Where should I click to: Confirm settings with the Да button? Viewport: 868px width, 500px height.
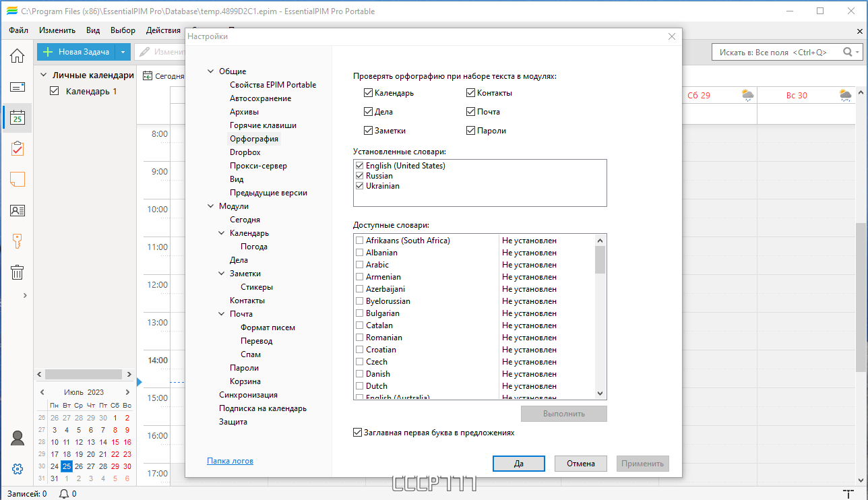point(519,464)
